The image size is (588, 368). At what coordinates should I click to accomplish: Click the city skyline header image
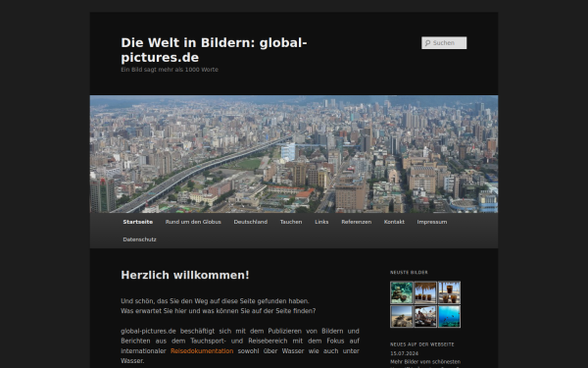tap(294, 154)
